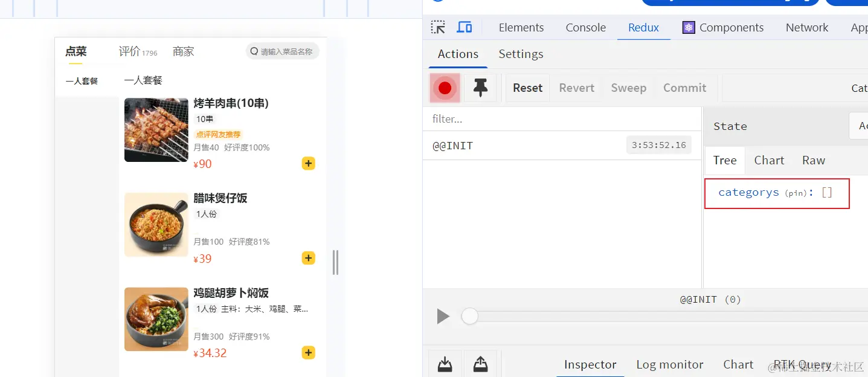Click the Reset button
The height and width of the screenshot is (377, 868).
(528, 88)
